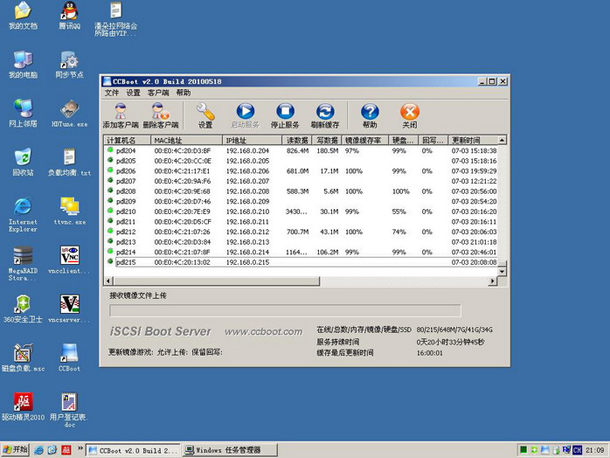Click the Refresh Cache (刷新缓存) icon
Viewport: 610px width, 458px height.
coord(325,116)
